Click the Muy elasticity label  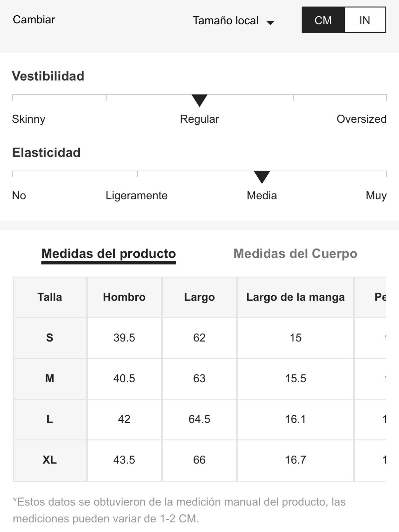tap(376, 196)
